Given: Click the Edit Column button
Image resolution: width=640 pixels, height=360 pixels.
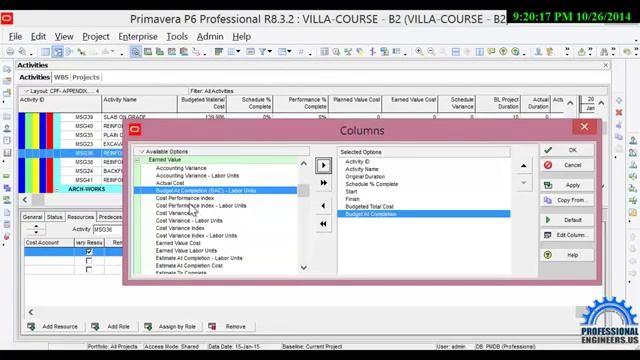Looking at the screenshot, I should coord(567,235).
